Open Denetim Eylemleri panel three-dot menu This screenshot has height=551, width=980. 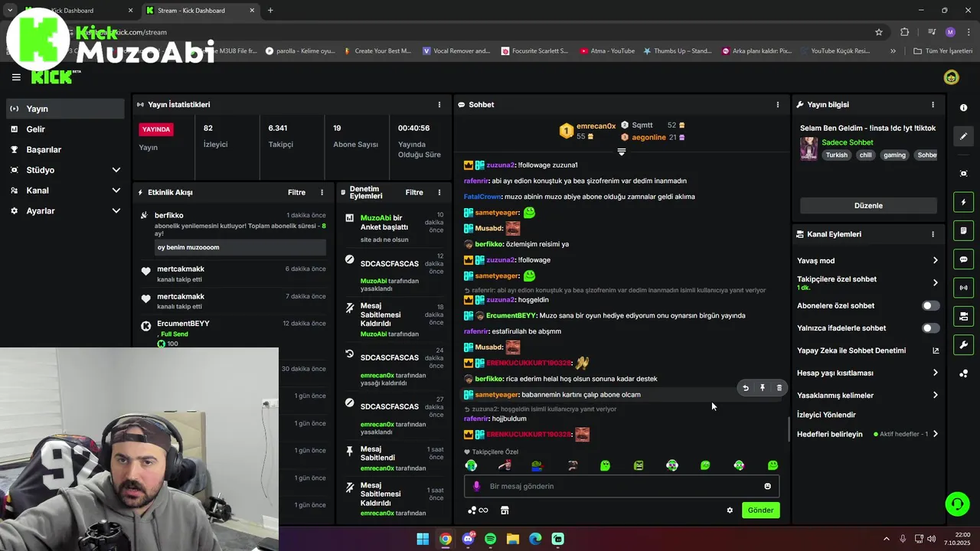[x=439, y=193]
